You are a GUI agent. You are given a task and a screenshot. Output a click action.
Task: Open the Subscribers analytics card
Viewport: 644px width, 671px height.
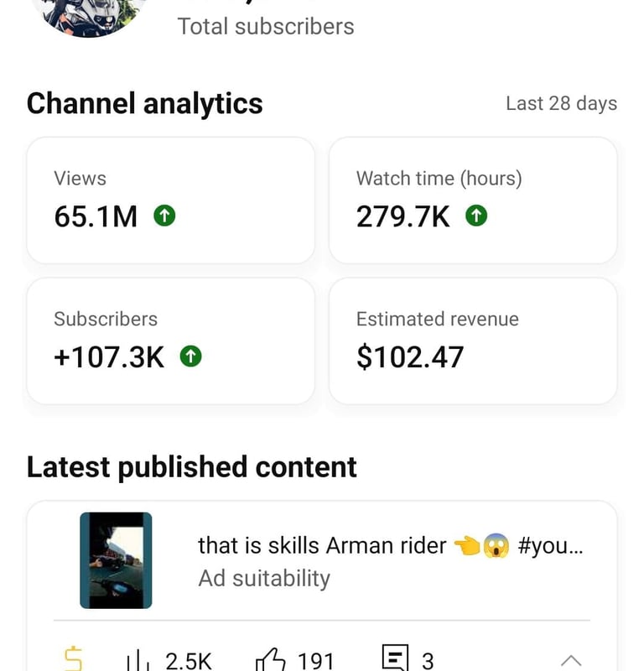[171, 341]
